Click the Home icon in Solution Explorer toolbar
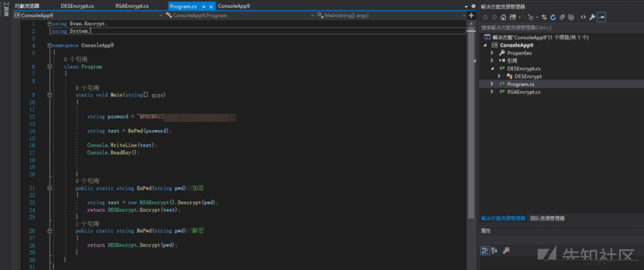The width and height of the screenshot is (644, 270). [x=503, y=17]
